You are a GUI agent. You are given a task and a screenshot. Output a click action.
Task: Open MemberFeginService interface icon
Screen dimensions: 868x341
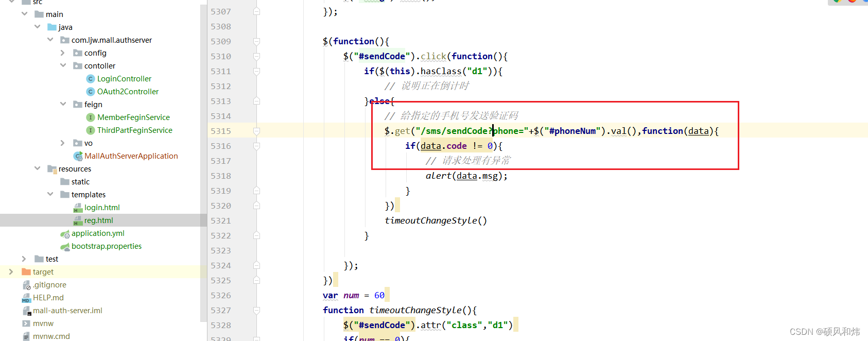[x=91, y=117]
